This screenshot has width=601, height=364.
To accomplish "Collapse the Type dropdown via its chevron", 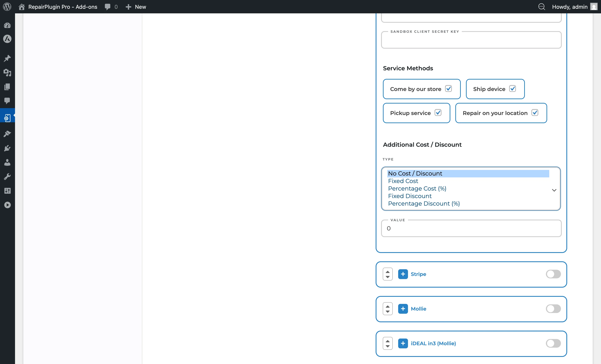I will click(554, 190).
